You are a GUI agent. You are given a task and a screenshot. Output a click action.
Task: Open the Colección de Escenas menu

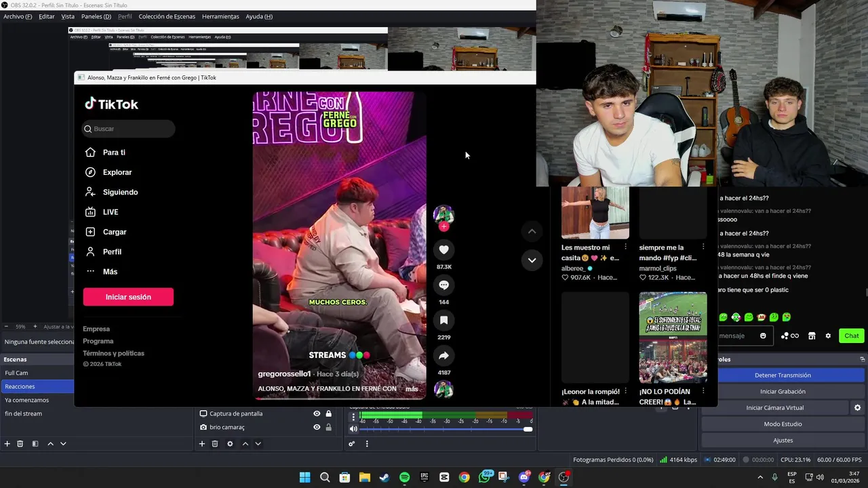pos(167,16)
